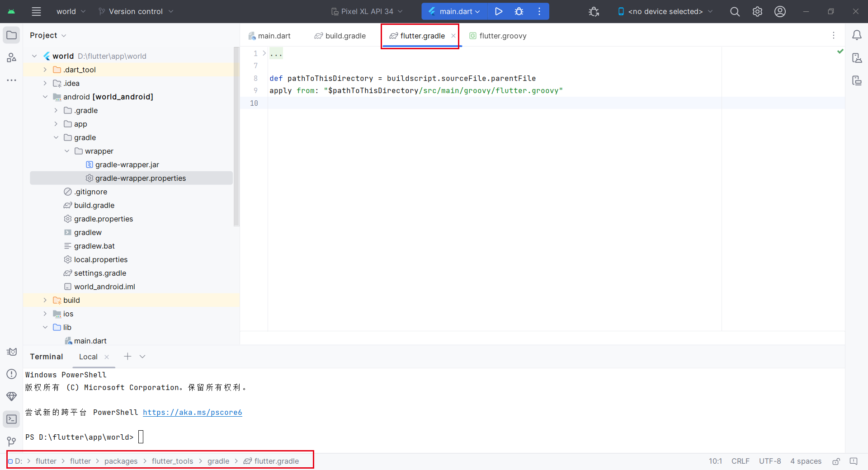Open the main.dart run configuration dropdown
This screenshot has width=868, height=470.
point(455,11)
